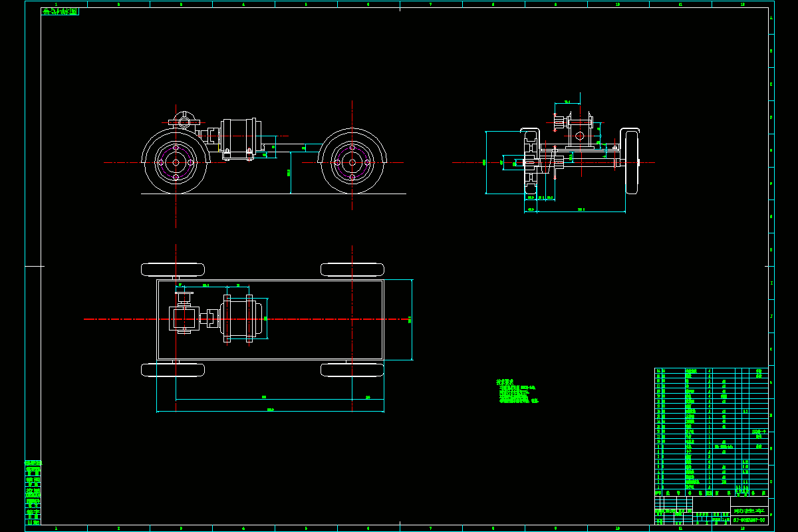Click the green technical requirements notes block
Viewport: 798px width, 532px height.
click(517, 392)
